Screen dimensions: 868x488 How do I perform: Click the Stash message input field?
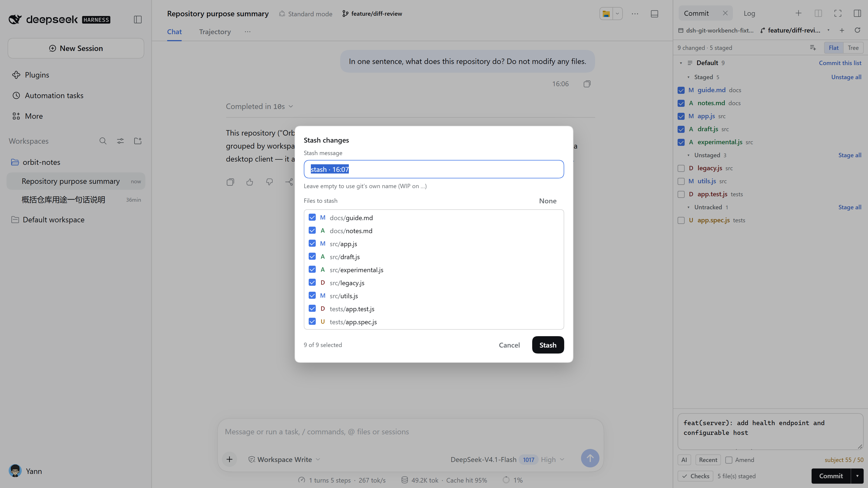point(434,169)
